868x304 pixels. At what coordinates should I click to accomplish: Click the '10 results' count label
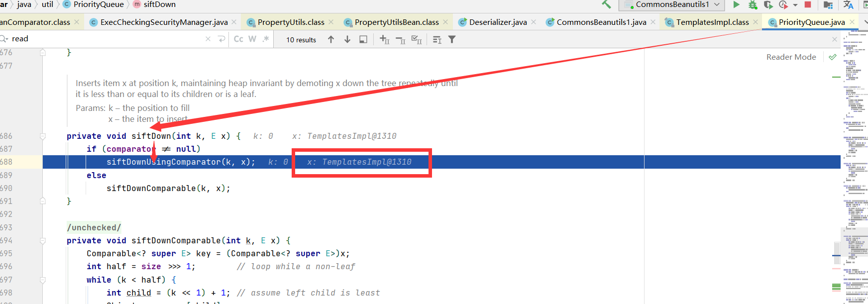coord(301,40)
